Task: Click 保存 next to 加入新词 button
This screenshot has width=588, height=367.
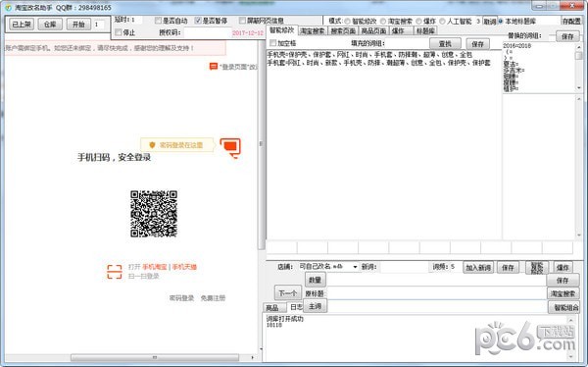Action: click(508, 268)
